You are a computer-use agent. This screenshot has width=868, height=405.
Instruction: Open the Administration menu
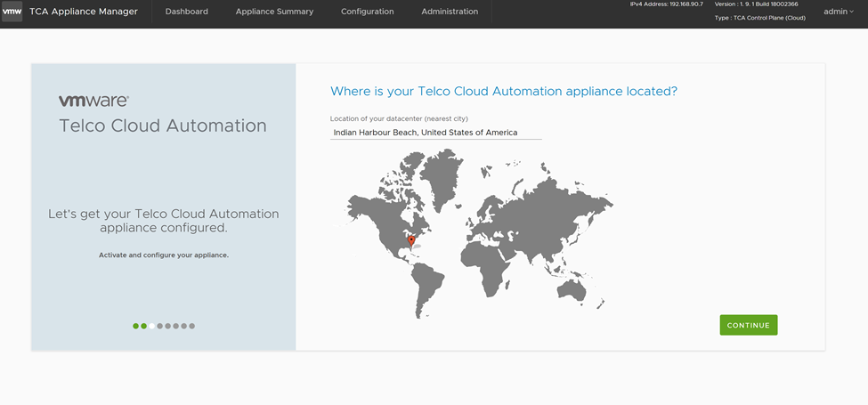[x=450, y=11]
